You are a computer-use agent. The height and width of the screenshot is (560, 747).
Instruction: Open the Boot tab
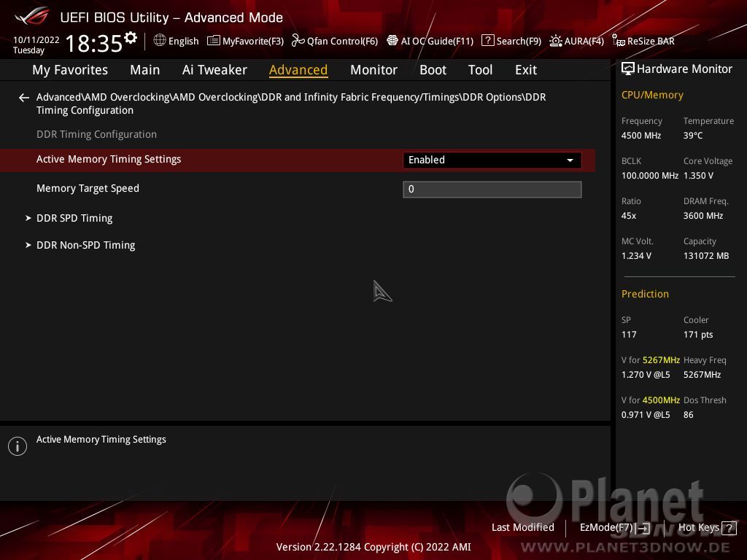(433, 70)
